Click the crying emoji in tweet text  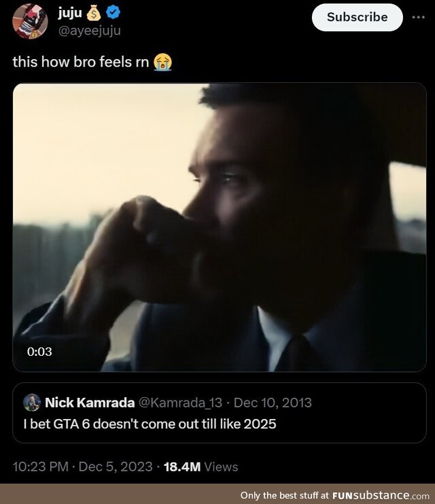[x=162, y=62]
